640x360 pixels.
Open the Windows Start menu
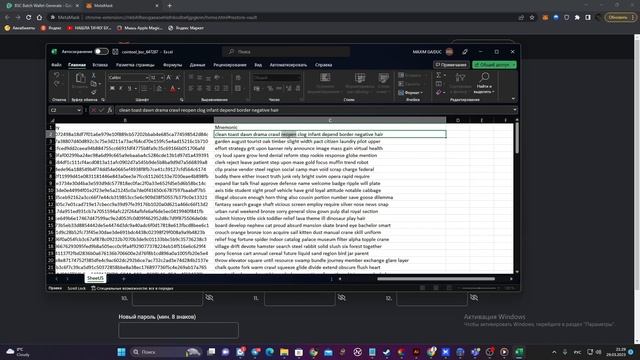(121, 352)
